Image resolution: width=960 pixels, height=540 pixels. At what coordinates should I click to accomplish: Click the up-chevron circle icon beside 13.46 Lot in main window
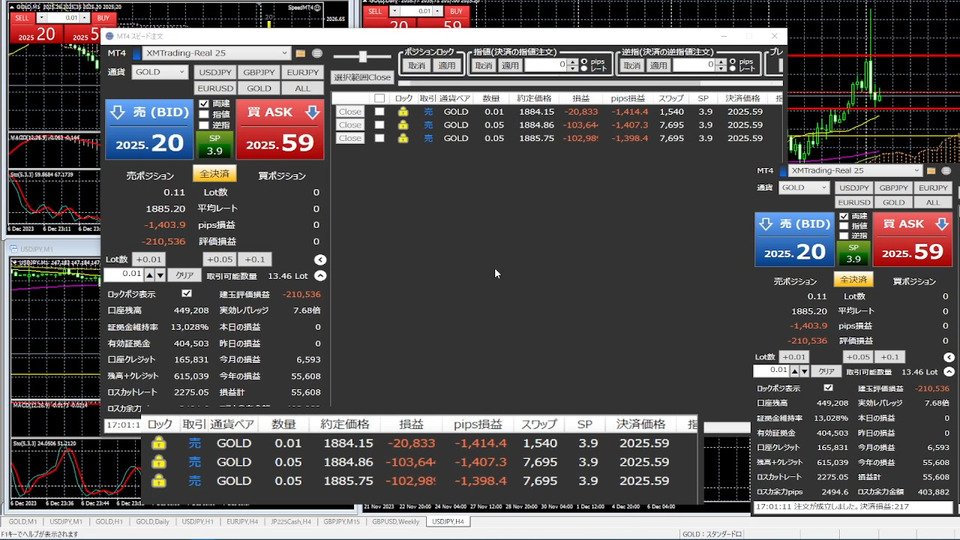click(x=320, y=276)
